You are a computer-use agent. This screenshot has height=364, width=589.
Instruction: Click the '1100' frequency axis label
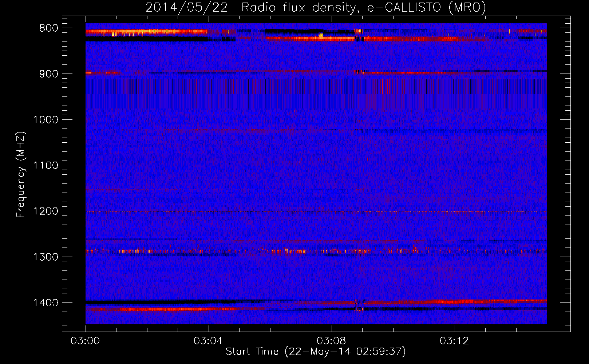[x=46, y=166]
